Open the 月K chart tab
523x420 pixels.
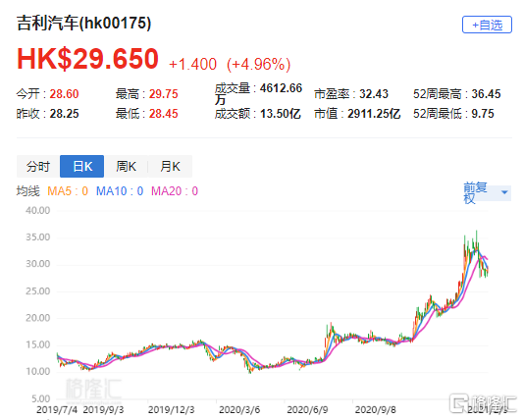point(170,166)
